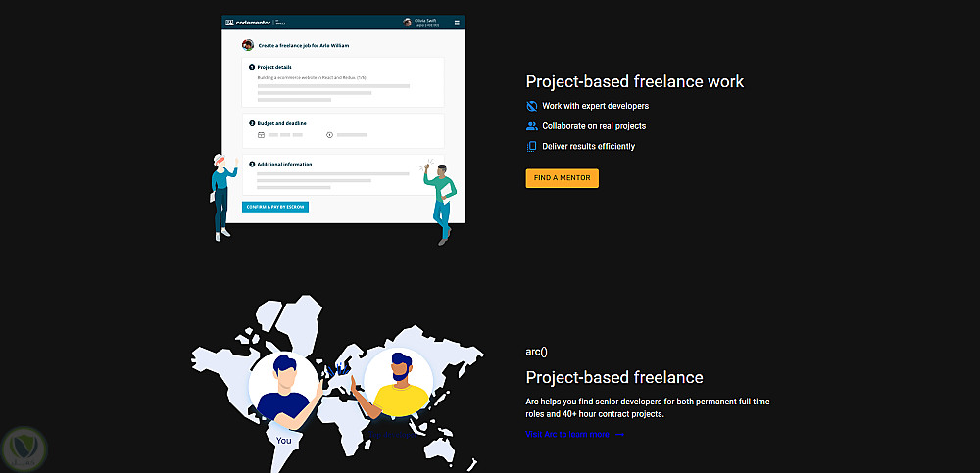Select the Project details step number badge
980x473 pixels.
pos(252,67)
